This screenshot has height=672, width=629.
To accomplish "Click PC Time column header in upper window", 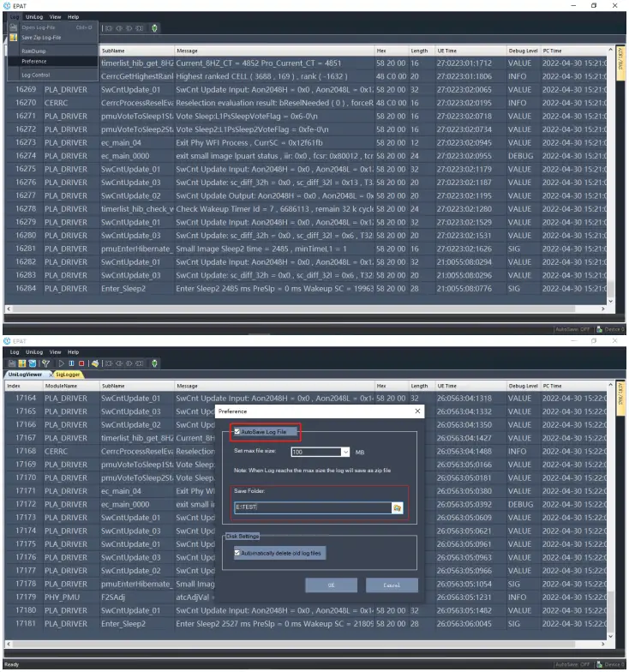I will click(574, 51).
